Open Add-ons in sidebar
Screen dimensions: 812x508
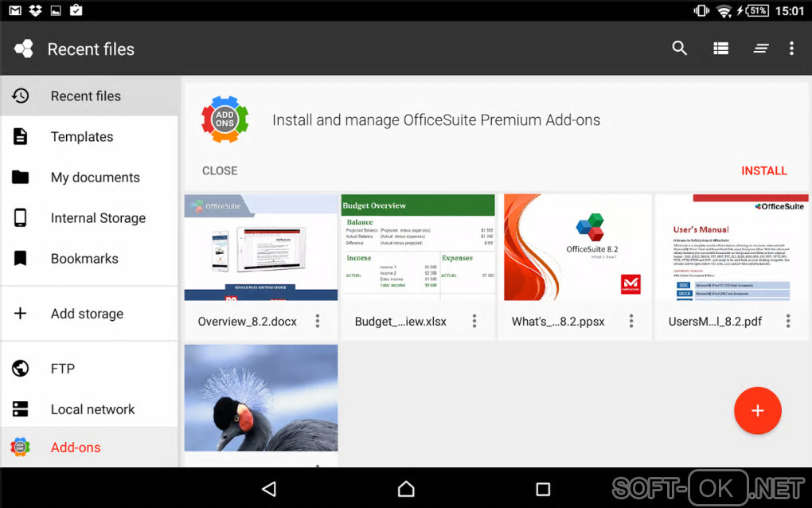(90, 447)
